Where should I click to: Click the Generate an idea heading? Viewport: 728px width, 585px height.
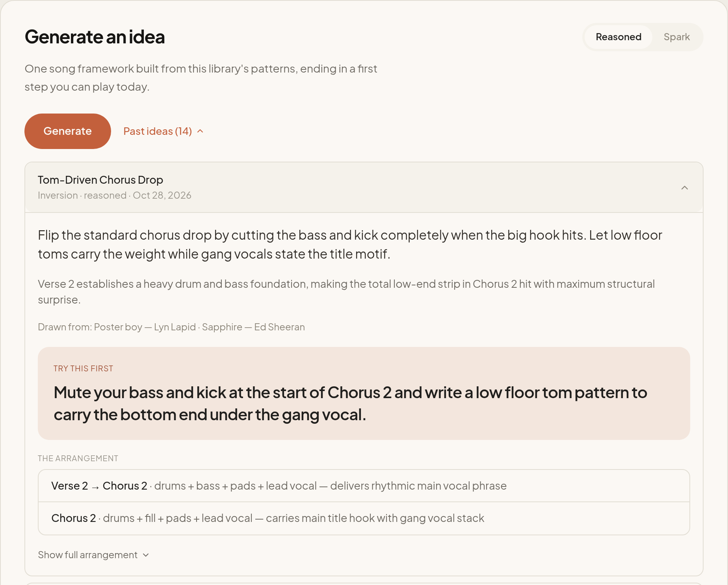click(95, 37)
